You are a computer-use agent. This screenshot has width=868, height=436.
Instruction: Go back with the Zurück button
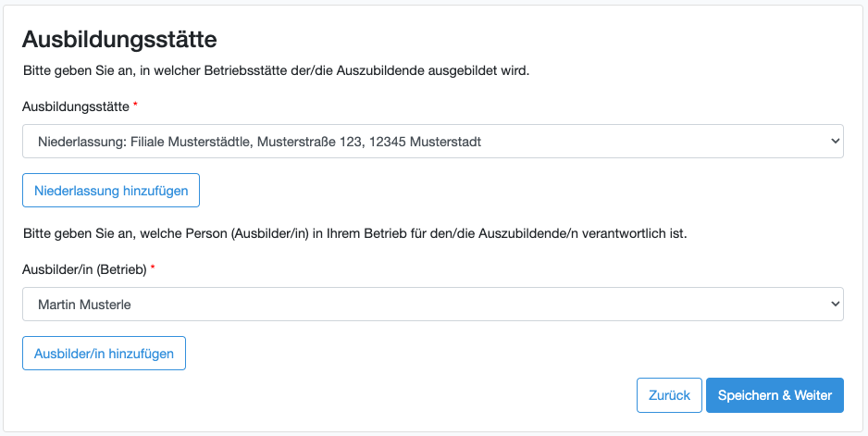pos(669,395)
